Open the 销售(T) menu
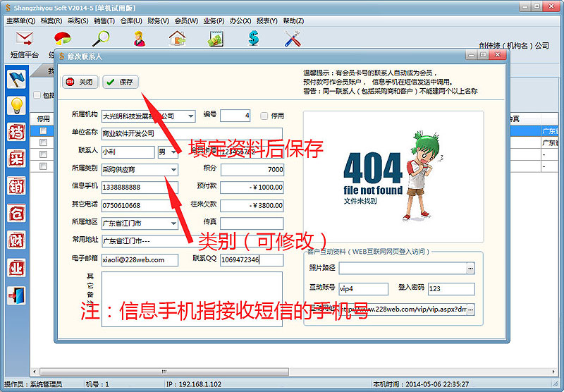 pos(104,21)
